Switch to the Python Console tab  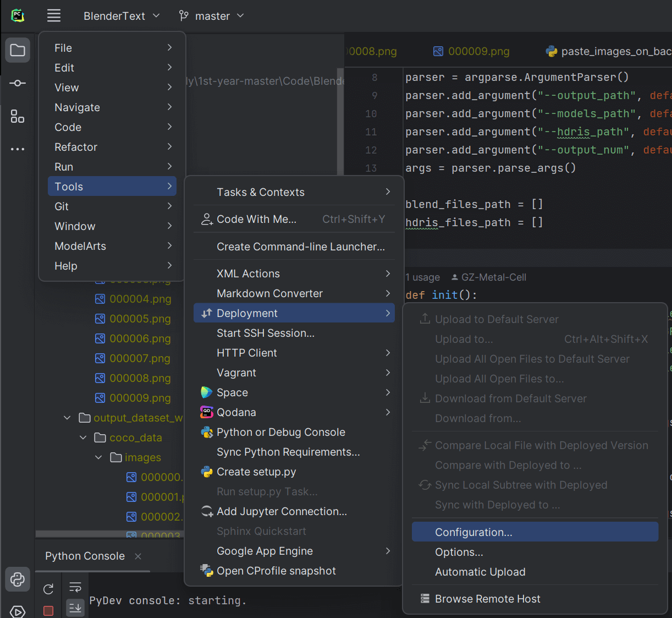click(x=85, y=556)
